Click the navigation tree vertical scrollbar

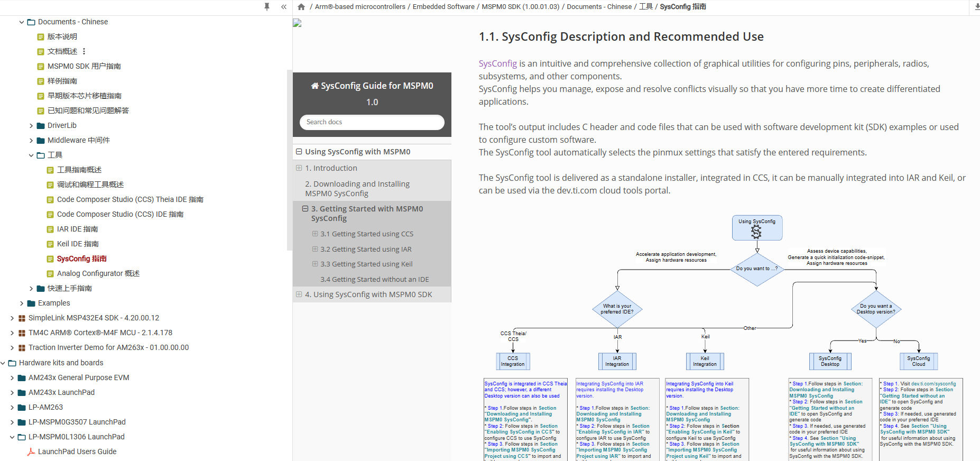pos(289,160)
